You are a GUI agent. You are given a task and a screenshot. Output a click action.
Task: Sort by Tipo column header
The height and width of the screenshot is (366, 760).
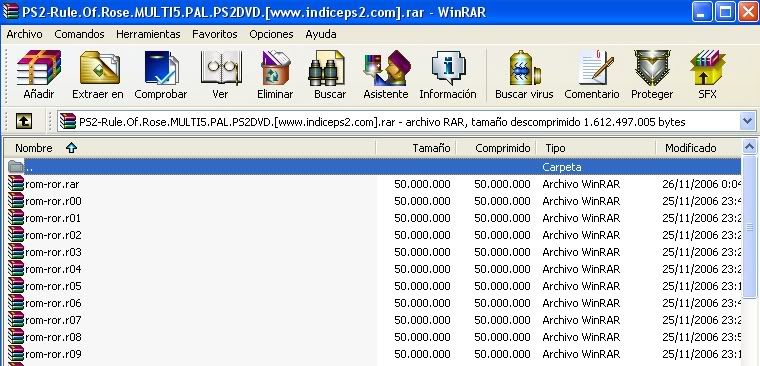coord(596,148)
